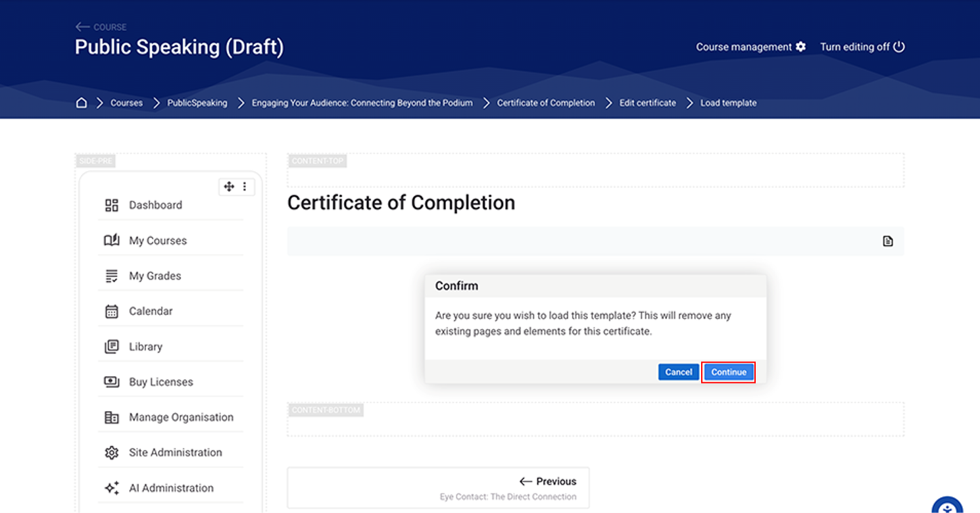Click the Certificate of Completion heading
The width and height of the screenshot is (980, 513).
[401, 203]
